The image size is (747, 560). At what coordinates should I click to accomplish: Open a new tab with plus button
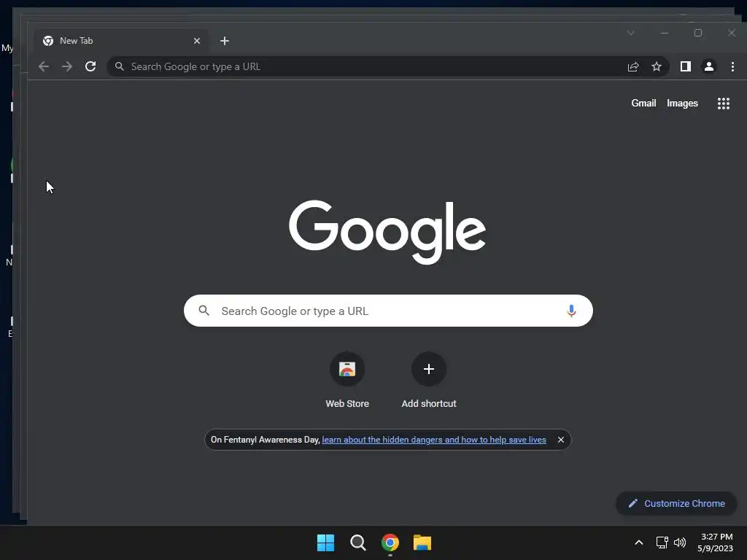tap(225, 41)
